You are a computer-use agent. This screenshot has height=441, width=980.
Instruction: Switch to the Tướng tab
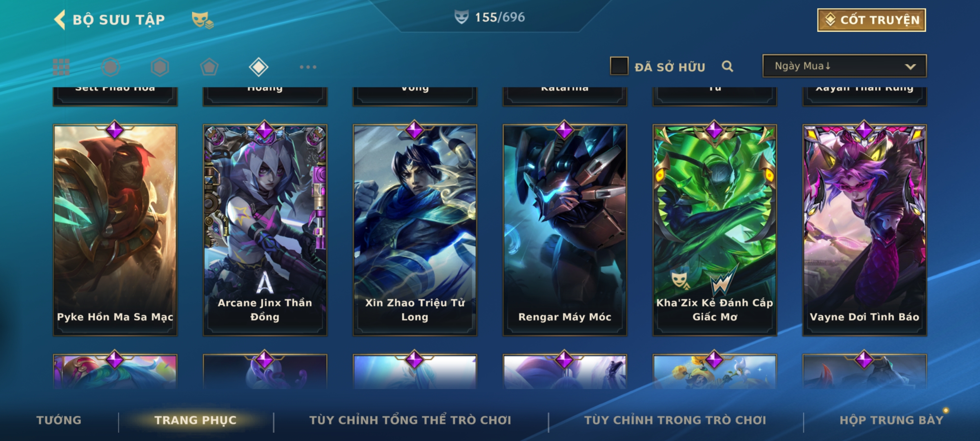(x=59, y=420)
